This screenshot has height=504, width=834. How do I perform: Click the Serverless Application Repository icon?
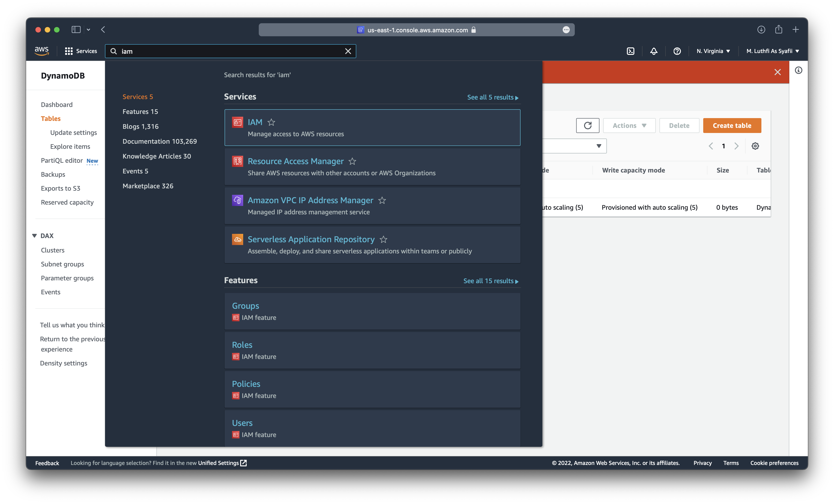coord(237,239)
